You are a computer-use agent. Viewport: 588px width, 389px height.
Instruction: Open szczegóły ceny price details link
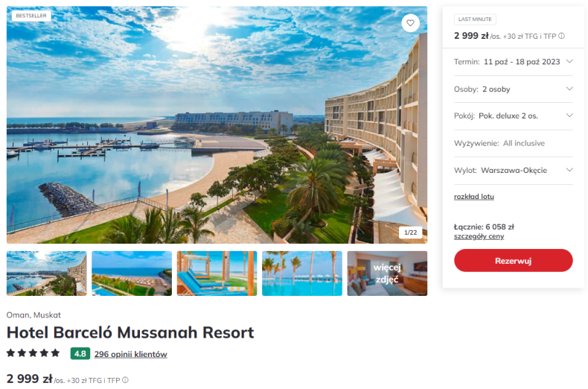tap(479, 236)
